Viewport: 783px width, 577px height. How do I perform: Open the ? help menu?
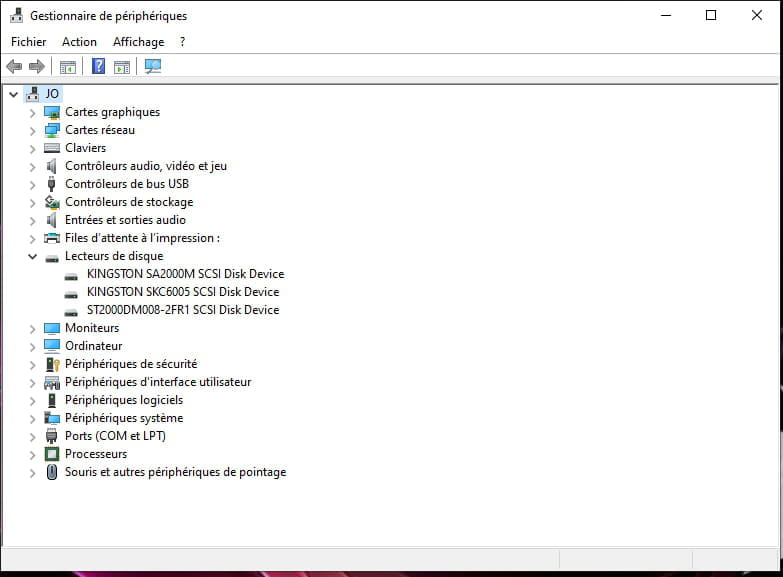pyautogui.click(x=182, y=42)
